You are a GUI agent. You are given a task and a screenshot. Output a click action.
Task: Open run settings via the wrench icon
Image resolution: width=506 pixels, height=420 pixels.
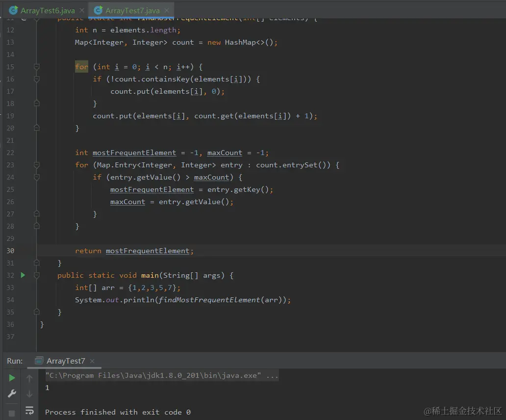click(x=12, y=394)
